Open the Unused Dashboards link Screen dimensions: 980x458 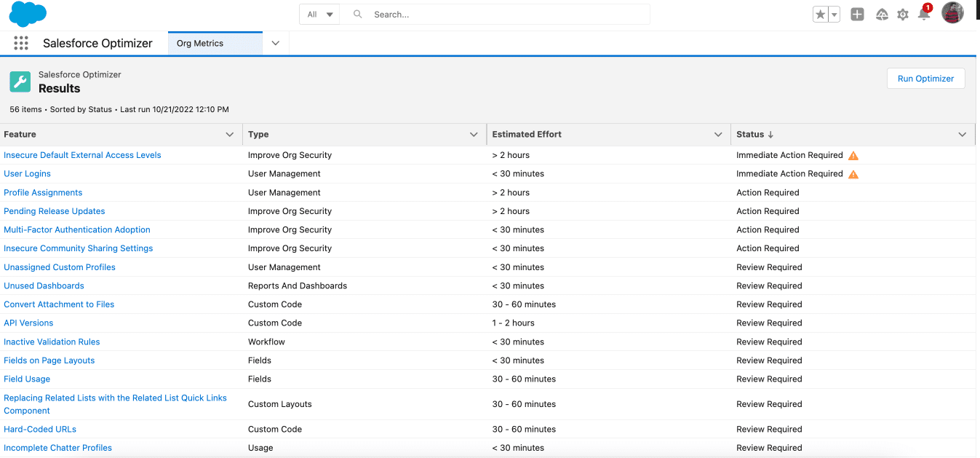coord(44,286)
